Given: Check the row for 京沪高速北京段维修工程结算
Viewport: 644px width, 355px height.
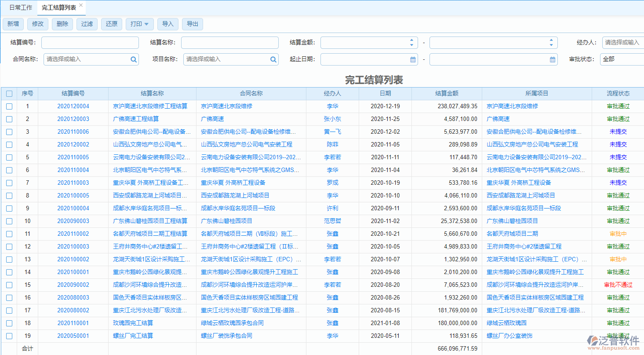Looking at the screenshot, I should tap(9, 106).
